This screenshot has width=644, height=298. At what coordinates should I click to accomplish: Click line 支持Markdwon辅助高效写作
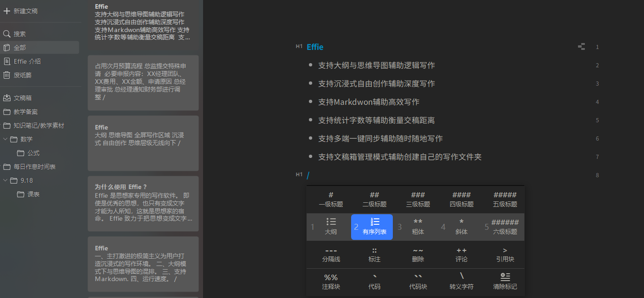[369, 102]
